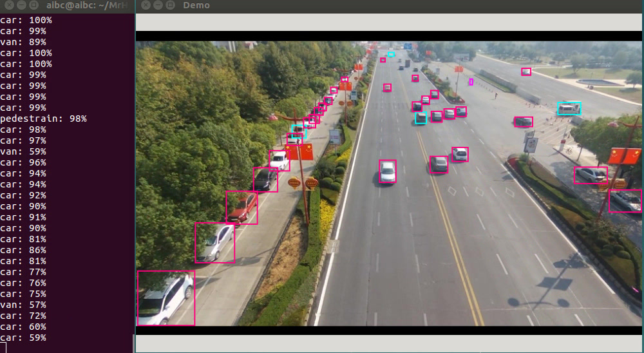Image resolution: width=644 pixels, height=353 pixels.
Task: Click the 'car: 96%' terminal line
Action: [x=23, y=162]
